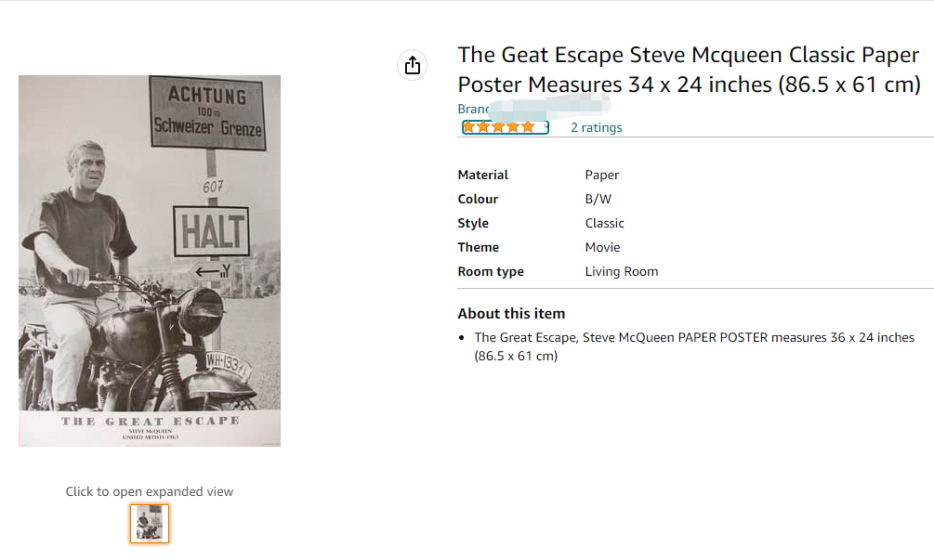Click the Style value 'Classic'
The height and width of the screenshot is (560, 934).
[604, 223]
